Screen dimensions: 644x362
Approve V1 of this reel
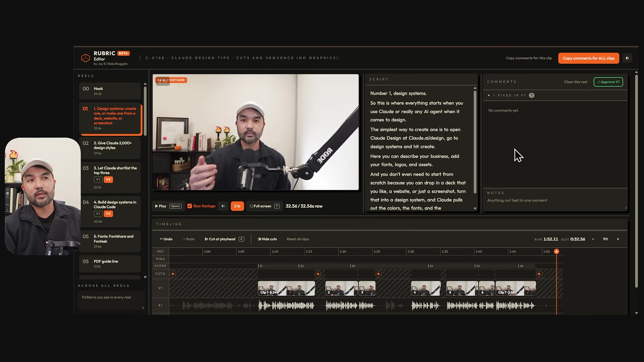pyautogui.click(x=608, y=82)
